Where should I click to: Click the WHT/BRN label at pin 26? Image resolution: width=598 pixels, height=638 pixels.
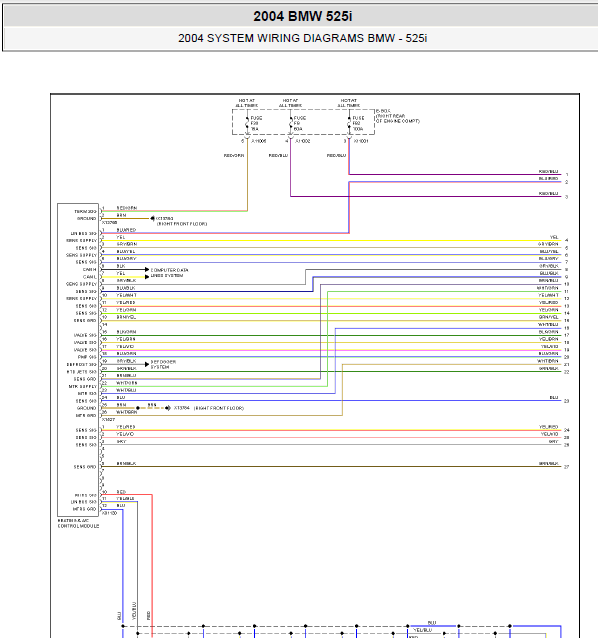pos(127,412)
